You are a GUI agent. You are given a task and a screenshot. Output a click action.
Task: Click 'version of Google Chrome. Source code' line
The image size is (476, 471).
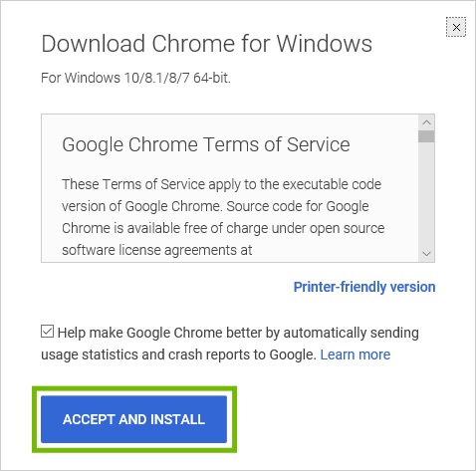(x=215, y=206)
